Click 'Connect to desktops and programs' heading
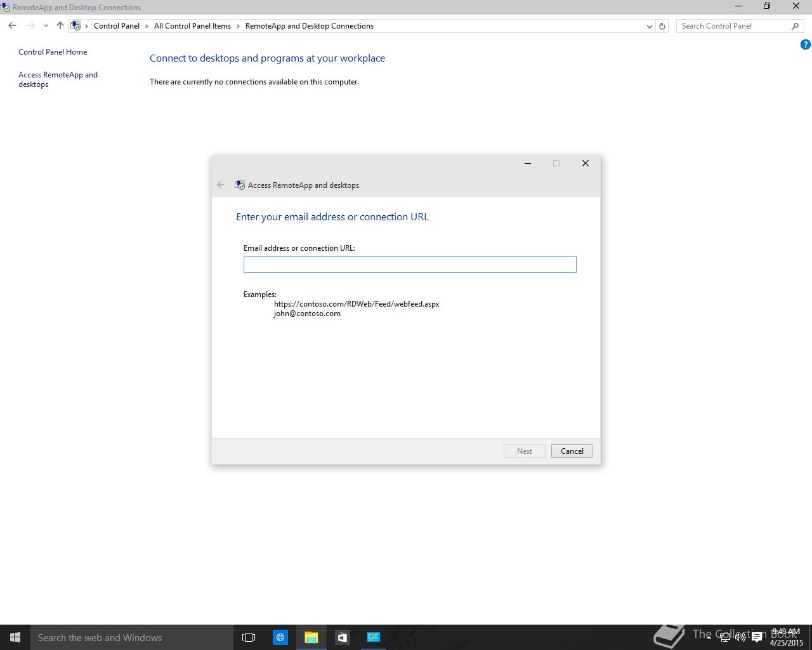 coord(267,58)
